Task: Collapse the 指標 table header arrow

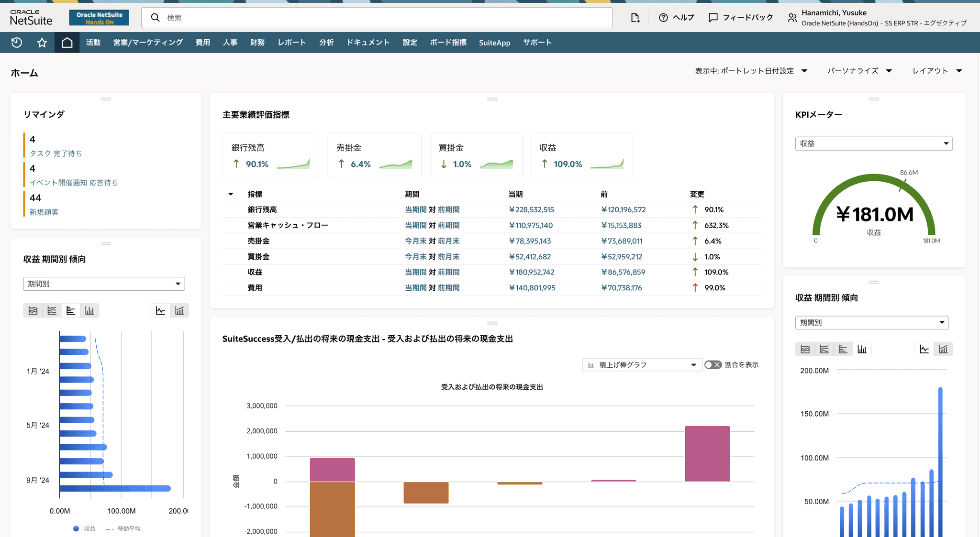Action: tap(231, 194)
